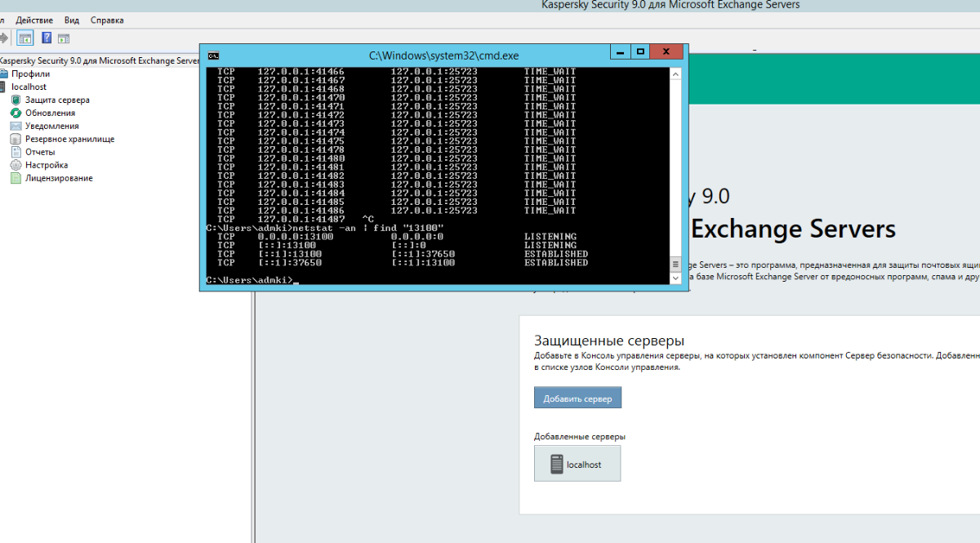Click the Защищенные серверы heading
Viewport: 980px width, 543px height.
[x=609, y=340]
